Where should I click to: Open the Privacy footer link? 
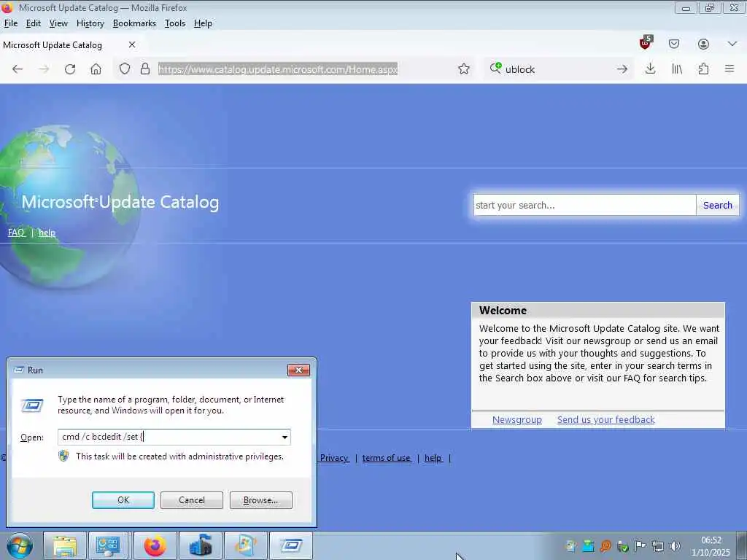[x=334, y=458]
